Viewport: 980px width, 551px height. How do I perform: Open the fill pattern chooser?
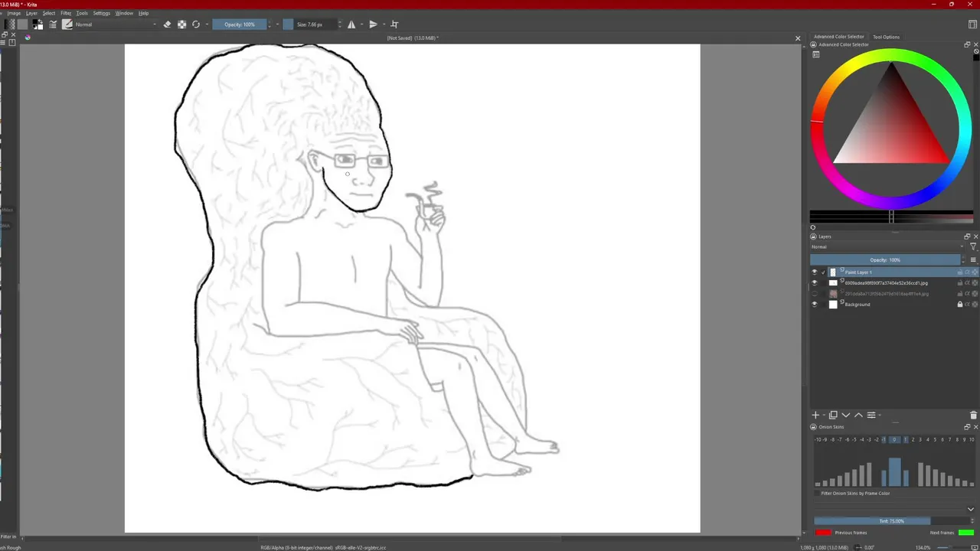coord(22,24)
